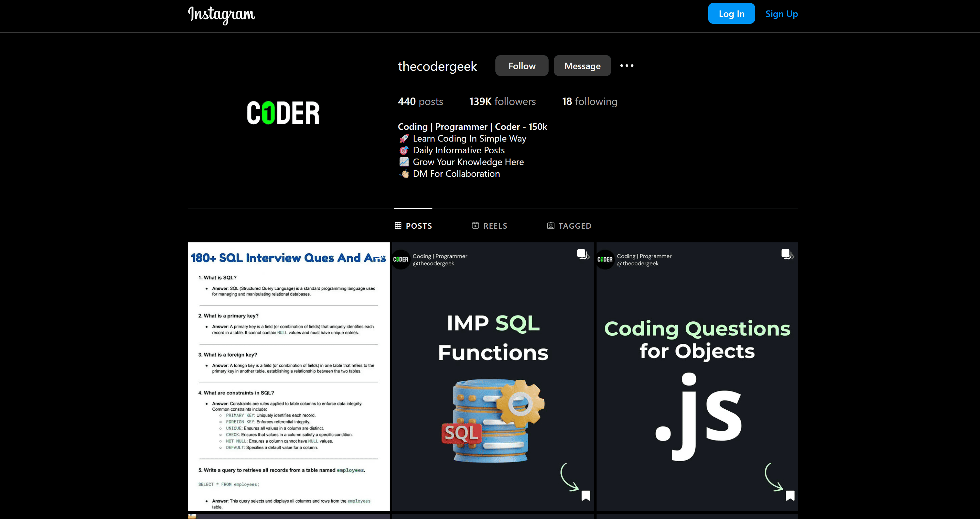The width and height of the screenshot is (980, 519).
Task: Open the three-dots options menu
Action: click(x=627, y=66)
